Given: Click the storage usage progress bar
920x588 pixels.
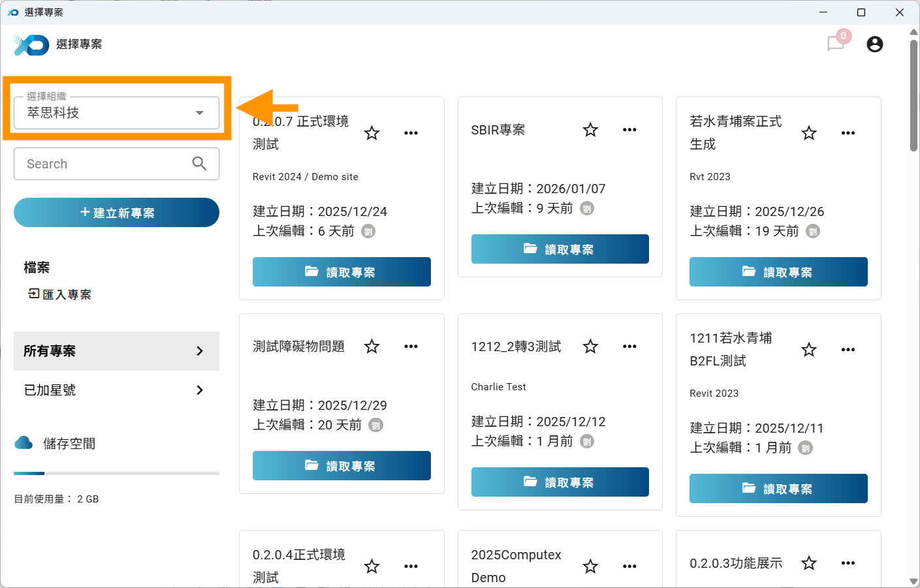Looking at the screenshot, I should [x=116, y=473].
